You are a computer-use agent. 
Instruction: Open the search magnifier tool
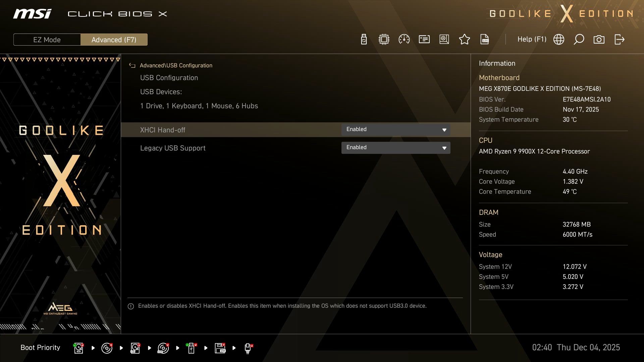[x=579, y=39]
